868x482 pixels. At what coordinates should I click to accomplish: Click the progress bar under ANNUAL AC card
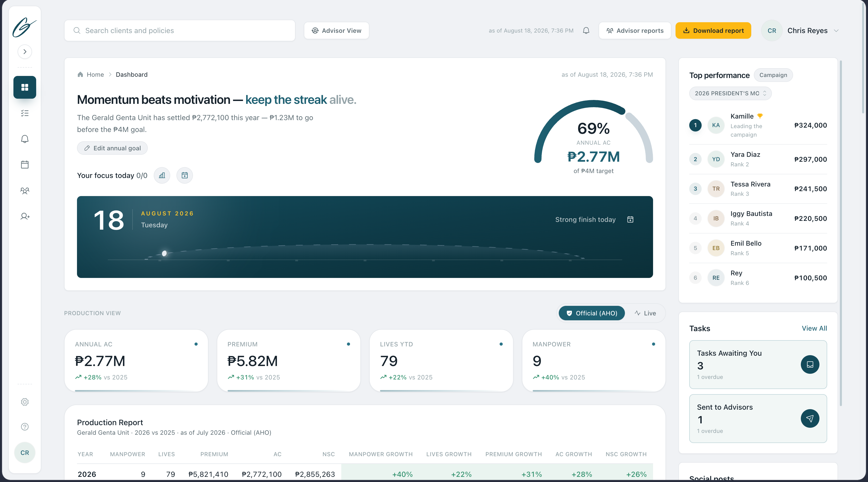pos(136,391)
